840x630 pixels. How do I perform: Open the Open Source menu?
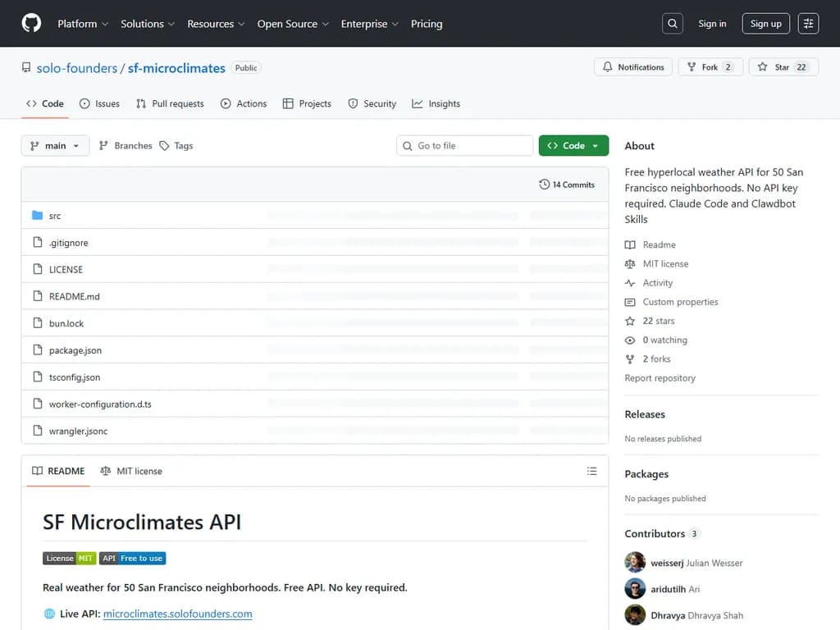293,24
